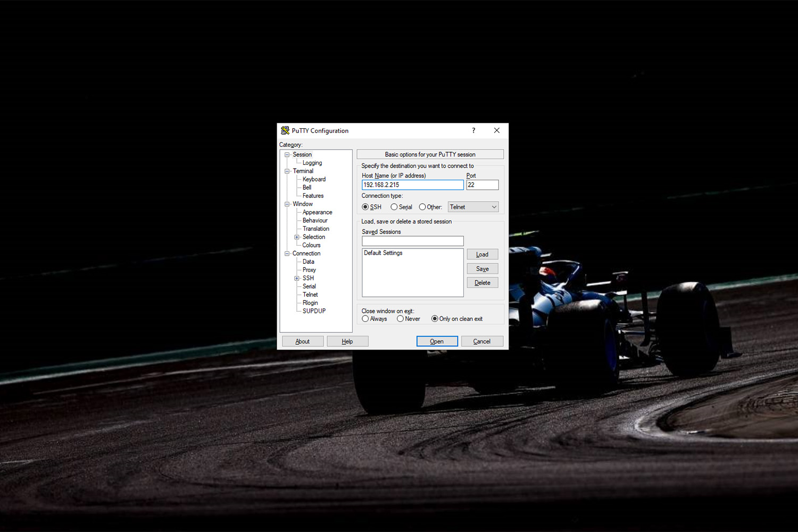Open the Appearance category
Image resolution: width=798 pixels, height=532 pixels.
(317, 212)
